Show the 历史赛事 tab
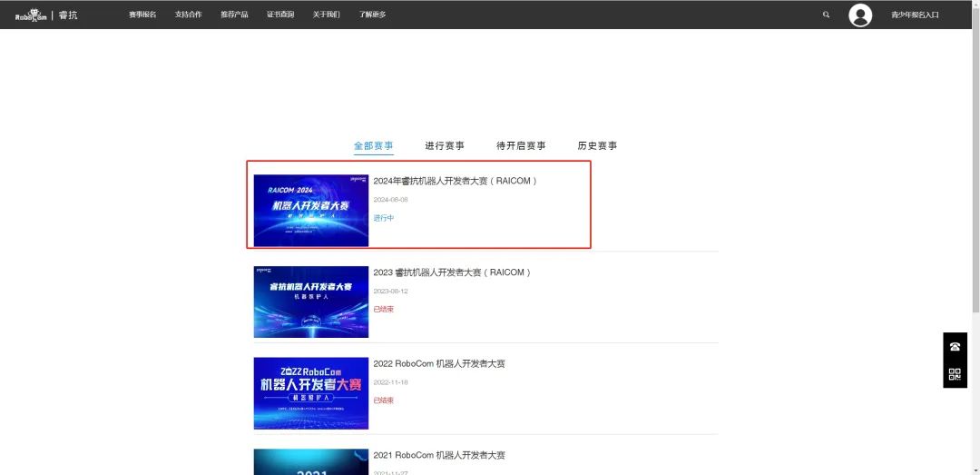 tap(597, 145)
